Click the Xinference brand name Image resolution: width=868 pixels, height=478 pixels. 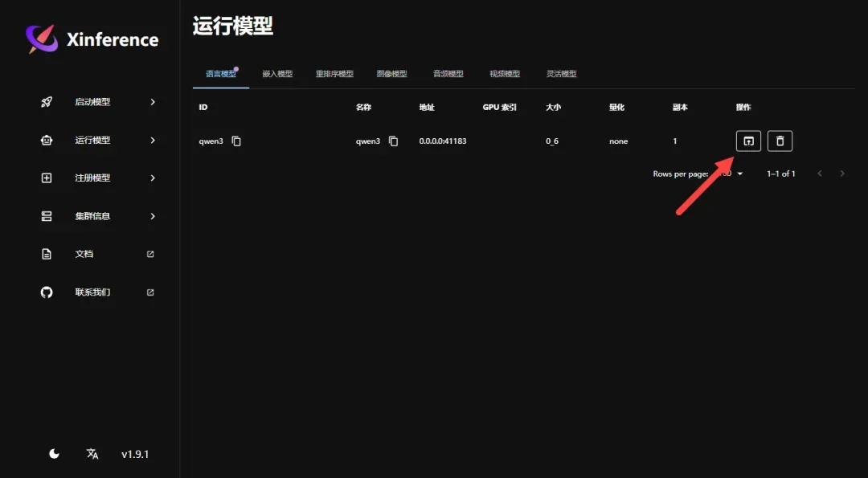click(x=113, y=40)
